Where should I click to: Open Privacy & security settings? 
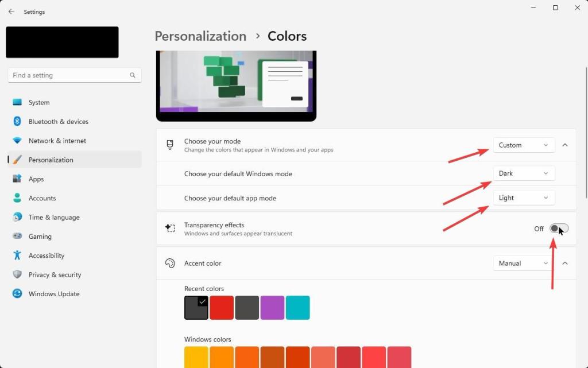coord(75,274)
